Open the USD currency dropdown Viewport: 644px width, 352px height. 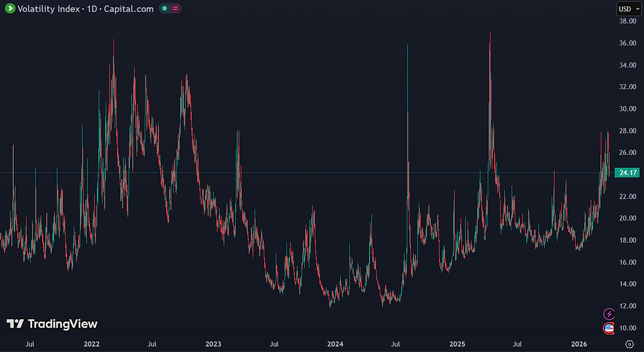pyautogui.click(x=629, y=9)
